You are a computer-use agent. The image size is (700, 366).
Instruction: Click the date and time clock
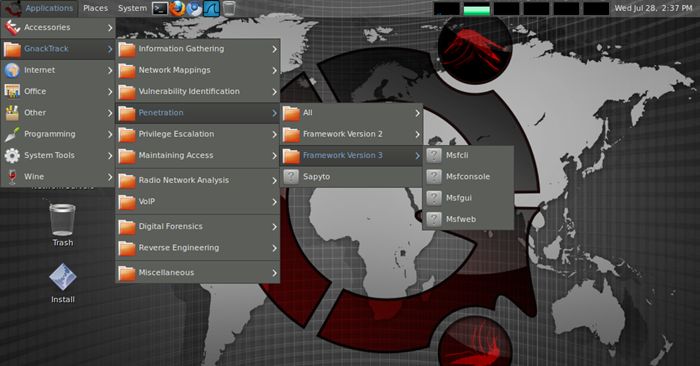[654, 8]
